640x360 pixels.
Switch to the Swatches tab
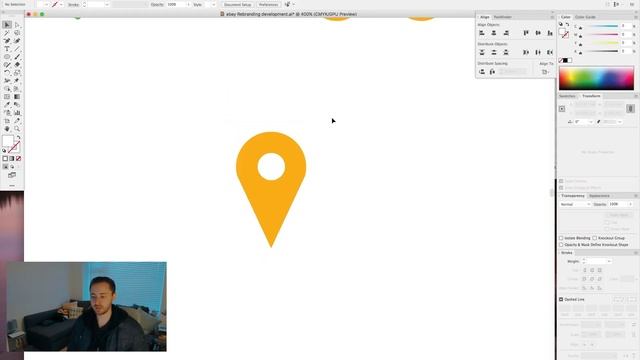(x=567, y=96)
